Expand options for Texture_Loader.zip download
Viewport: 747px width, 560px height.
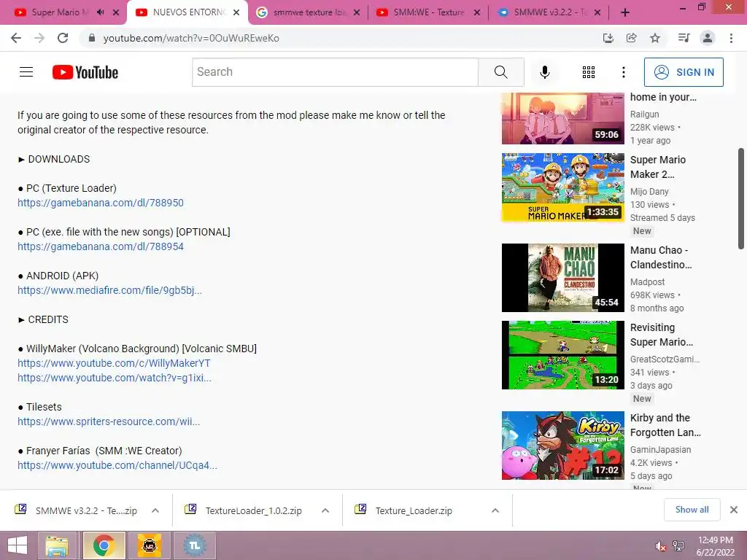tap(495, 510)
